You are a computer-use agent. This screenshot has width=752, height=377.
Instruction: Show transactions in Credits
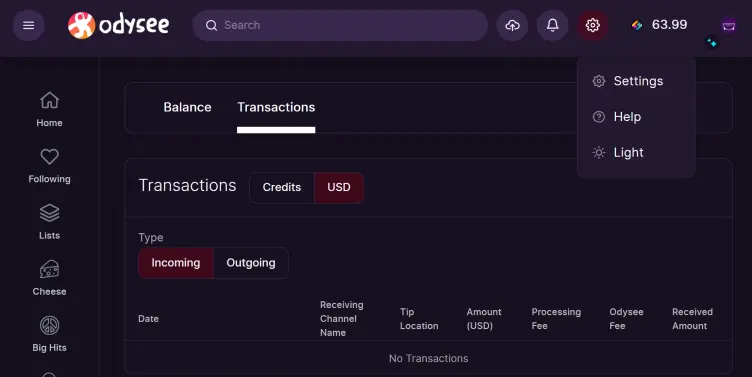point(282,188)
